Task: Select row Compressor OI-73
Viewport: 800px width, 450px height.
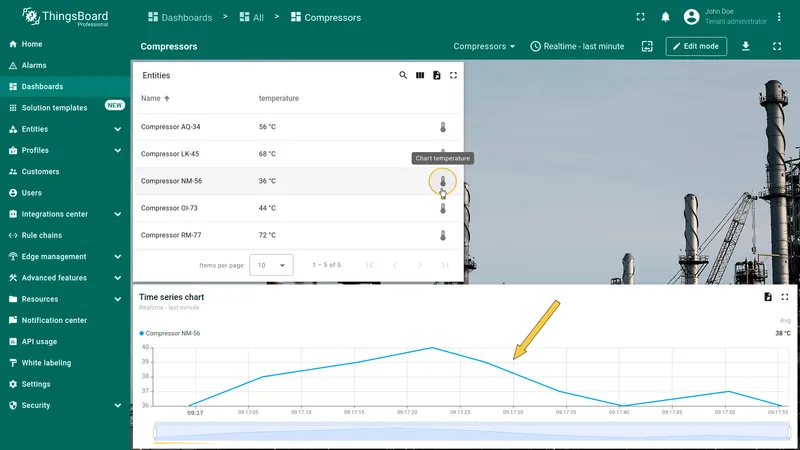Action: click(x=298, y=208)
